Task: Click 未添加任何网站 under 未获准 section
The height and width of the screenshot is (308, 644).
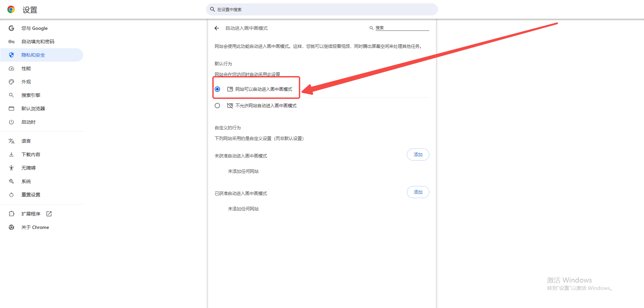Action: (243, 171)
